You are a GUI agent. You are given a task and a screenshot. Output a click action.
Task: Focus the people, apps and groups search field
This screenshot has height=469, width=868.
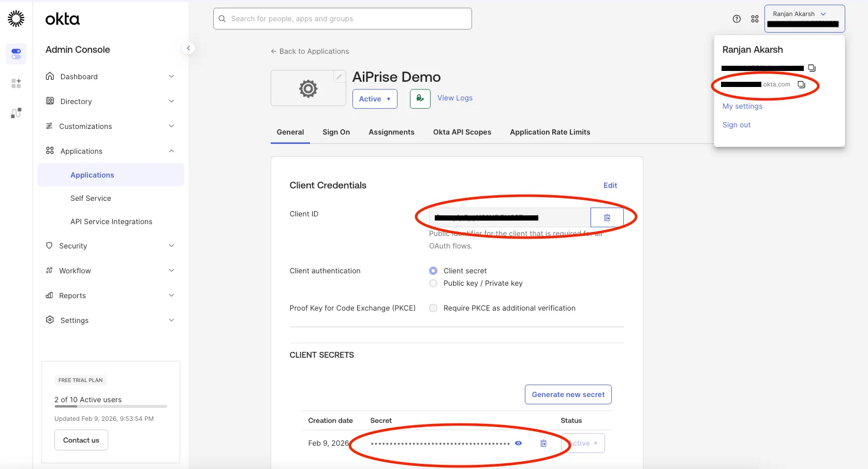343,19
